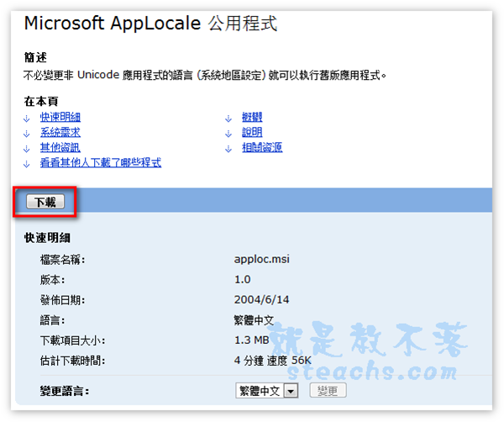This screenshot has width=504, height=422.
Task: Open the 快速明細 anchor link
Action: pos(60,117)
